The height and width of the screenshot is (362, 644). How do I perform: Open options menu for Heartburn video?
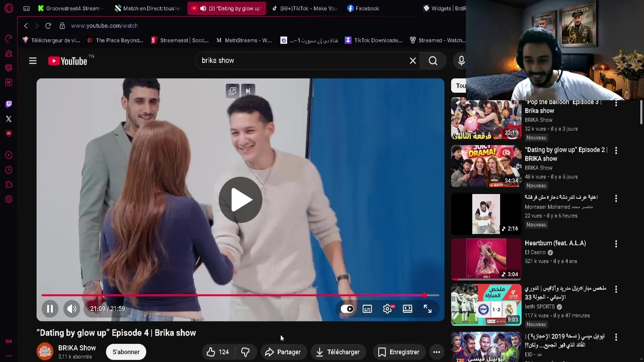tap(616, 244)
